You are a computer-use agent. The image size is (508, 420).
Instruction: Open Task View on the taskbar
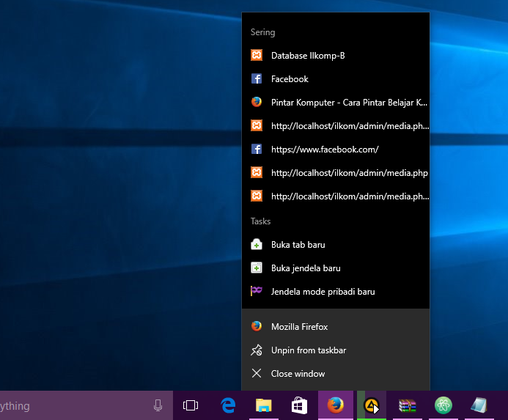[191, 405]
